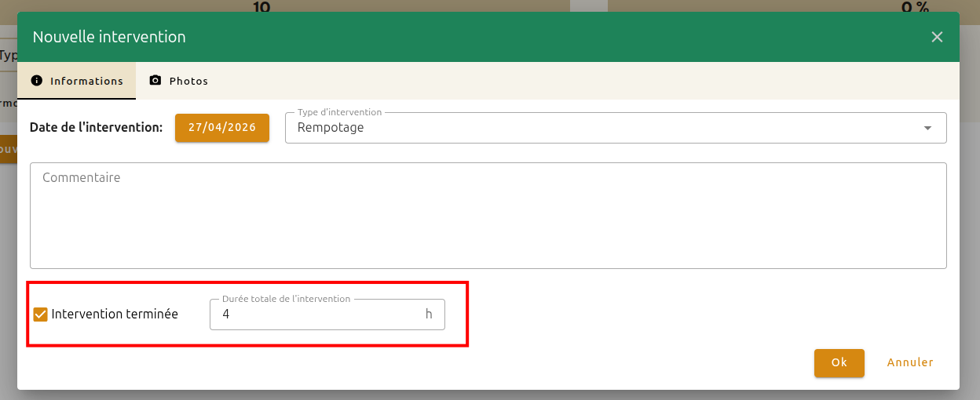Click the Rempotage value in the Type d'intervention field
The width and height of the screenshot is (980, 400).
coord(331,128)
